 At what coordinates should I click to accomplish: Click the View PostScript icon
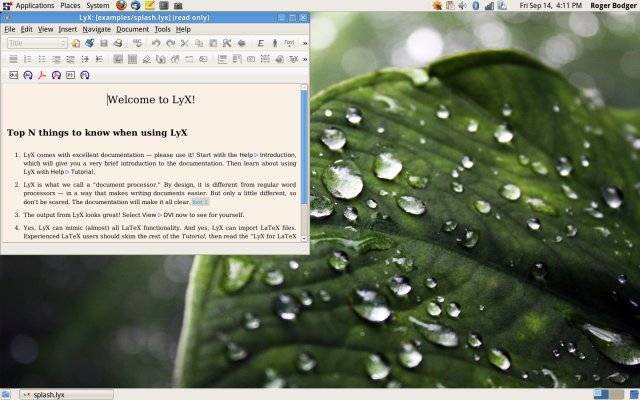coord(71,75)
